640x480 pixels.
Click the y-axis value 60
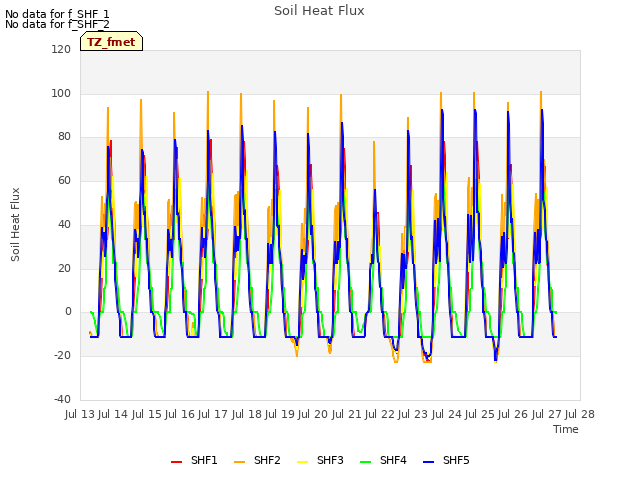click(x=64, y=180)
